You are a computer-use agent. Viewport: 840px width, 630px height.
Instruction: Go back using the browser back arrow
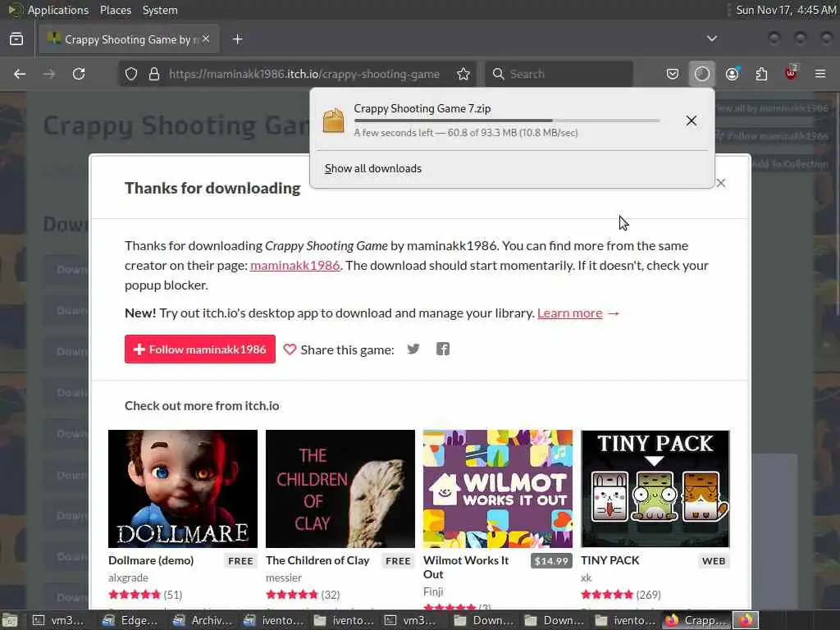[x=20, y=74]
